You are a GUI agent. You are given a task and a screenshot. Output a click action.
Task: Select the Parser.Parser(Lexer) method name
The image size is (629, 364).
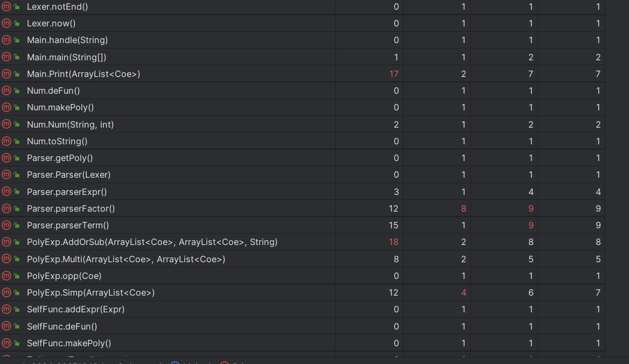pos(68,175)
